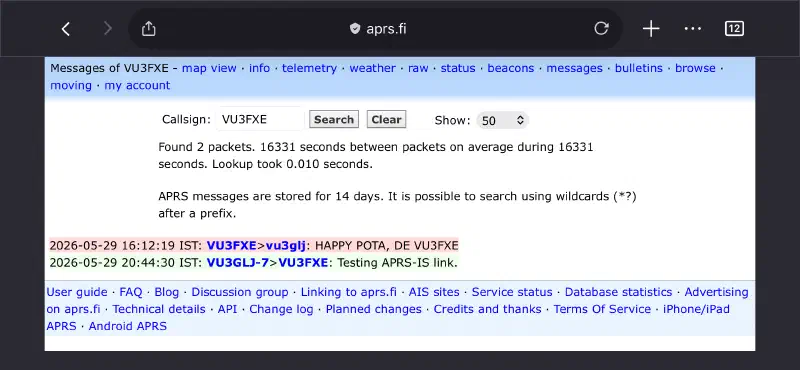Click timestamp 2026-05-29 16:12:19 IST
This screenshot has width=800, height=370.
[125, 245]
